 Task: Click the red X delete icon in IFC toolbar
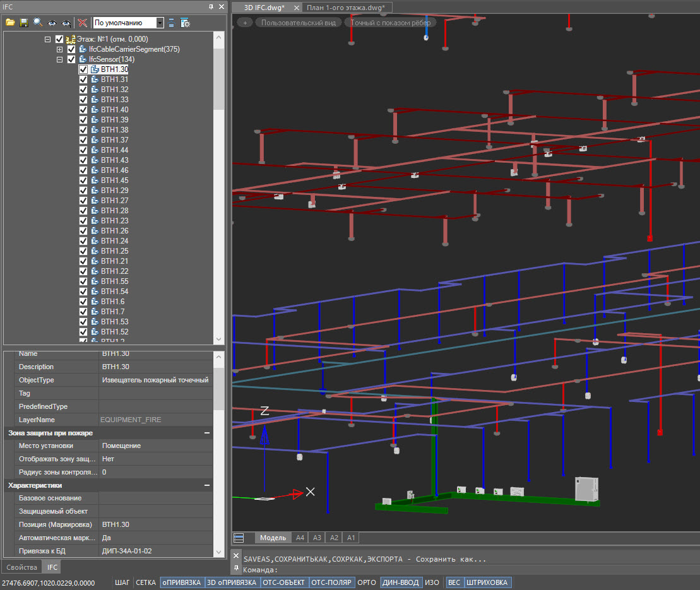(x=82, y=23)
